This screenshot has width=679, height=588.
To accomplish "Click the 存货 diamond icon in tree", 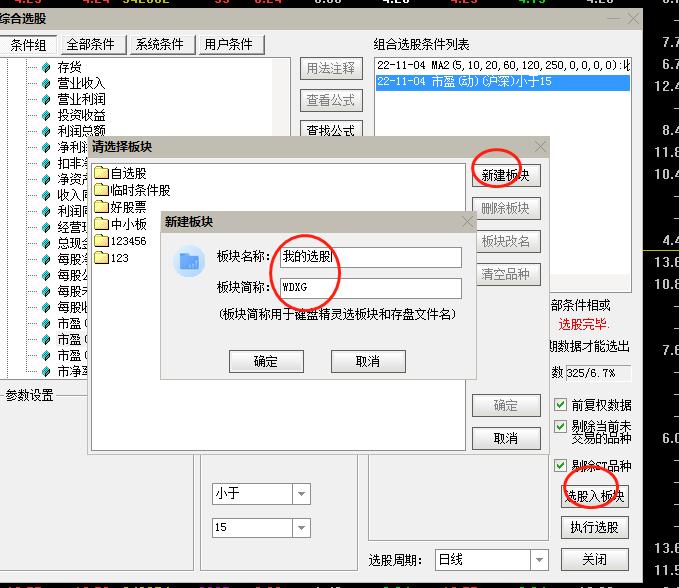I will coord(46,68).
